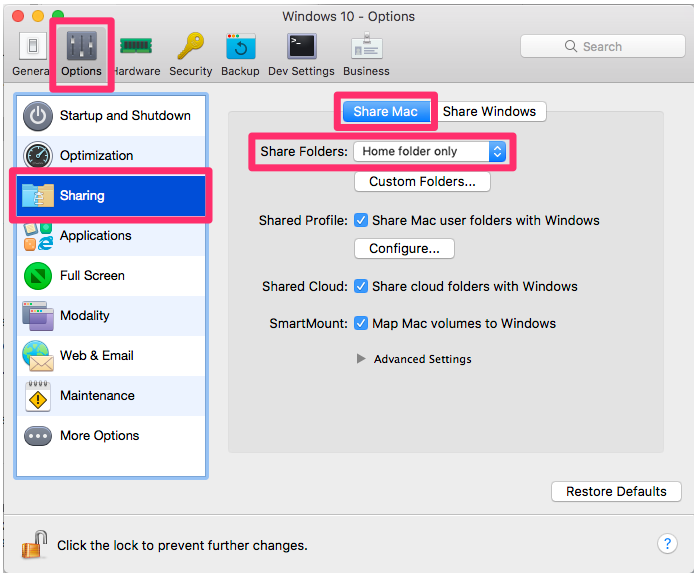The height and width of the screenshot is (576, 697).
Task: Click the Optimization gauge icon
Action: point(38,155)
